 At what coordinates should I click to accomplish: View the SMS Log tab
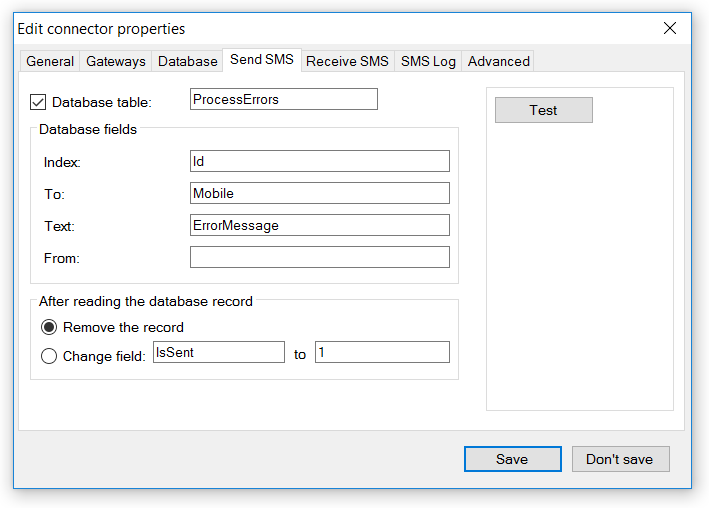pos(428,61)
